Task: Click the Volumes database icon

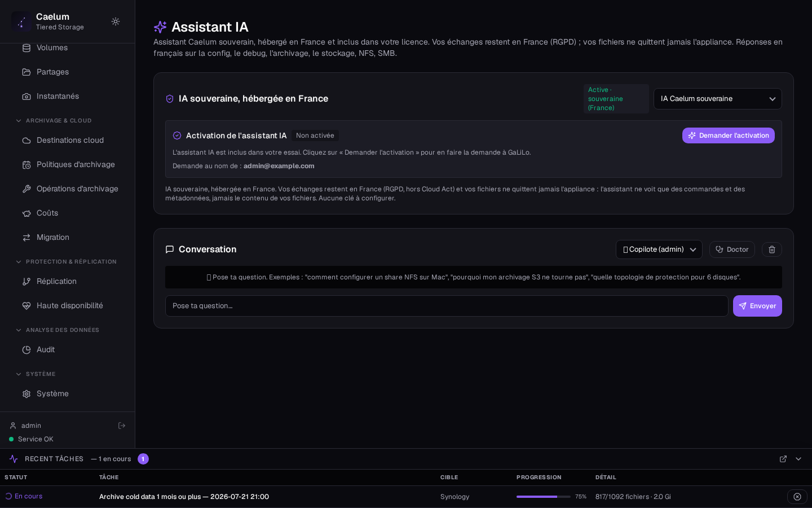Action: [27, 48]
